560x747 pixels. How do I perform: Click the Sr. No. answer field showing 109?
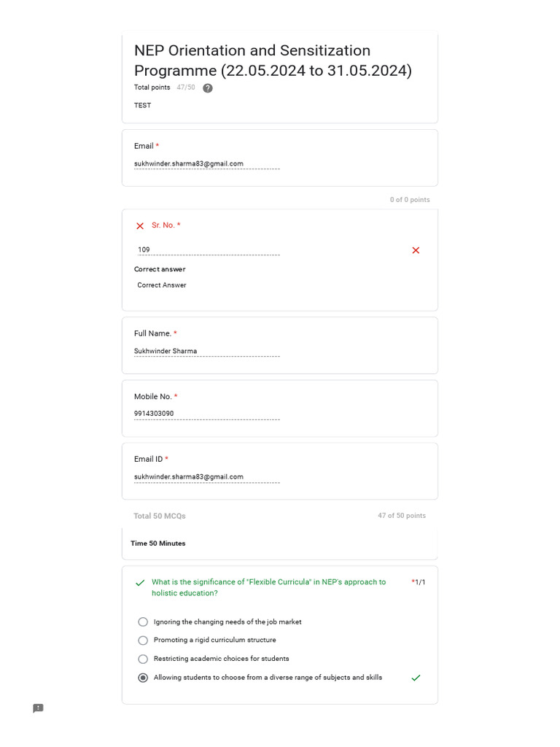click(x=208, y=250)
